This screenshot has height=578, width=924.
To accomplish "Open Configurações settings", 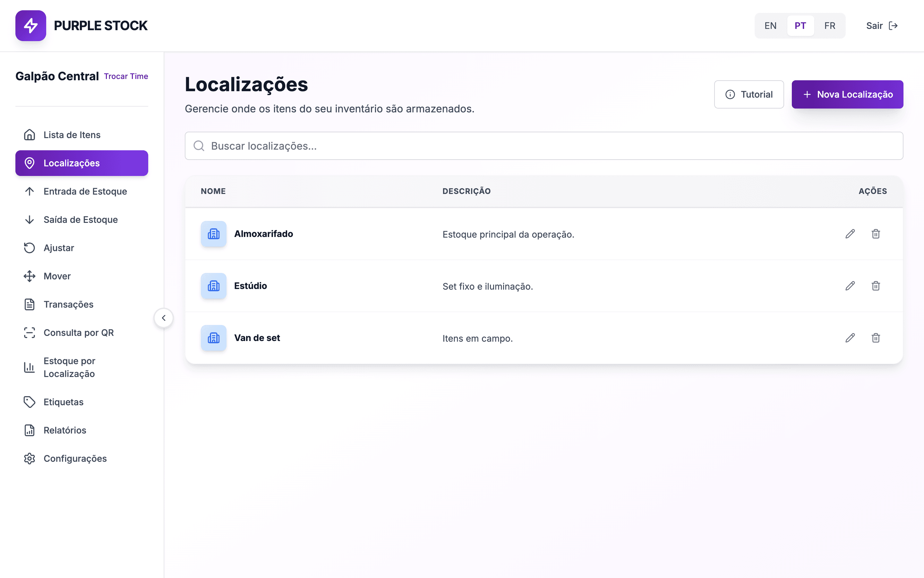I will (x=82, y=459).
